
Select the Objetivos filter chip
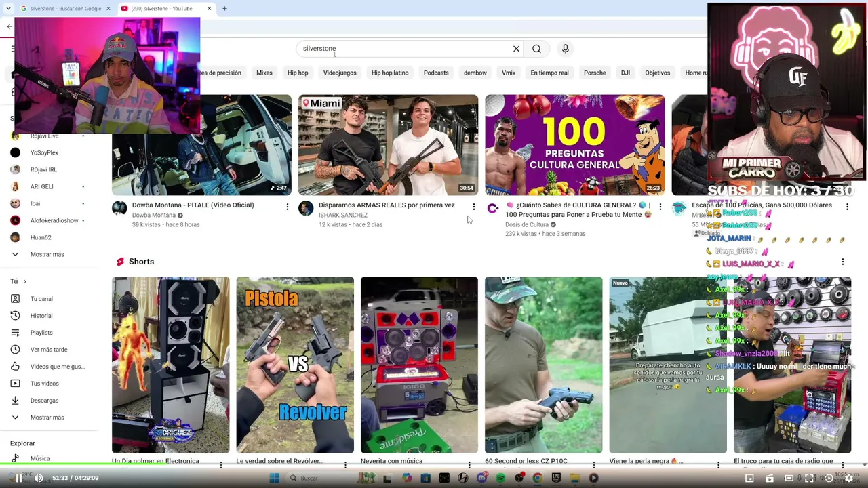[x=658, y=73]
